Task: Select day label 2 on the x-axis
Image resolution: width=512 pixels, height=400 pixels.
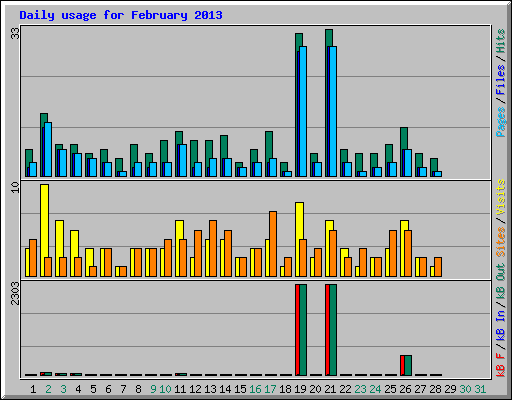Action: point(48,389)
